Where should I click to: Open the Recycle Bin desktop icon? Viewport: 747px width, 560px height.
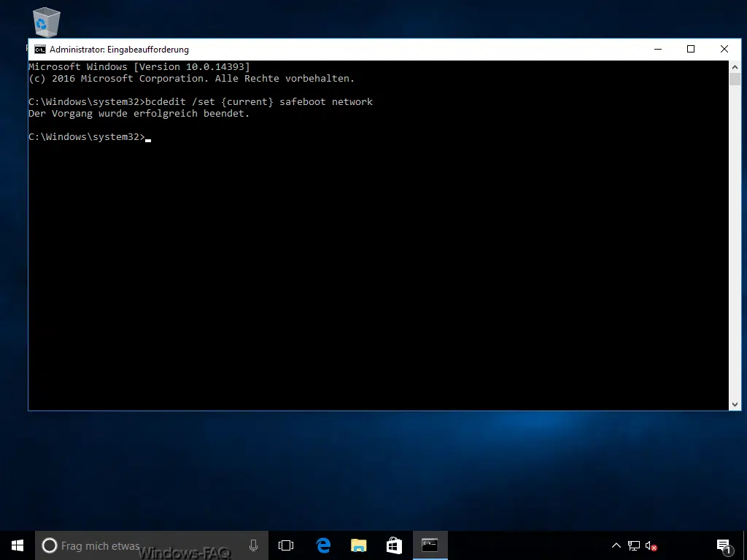click(x=47, y=23)
